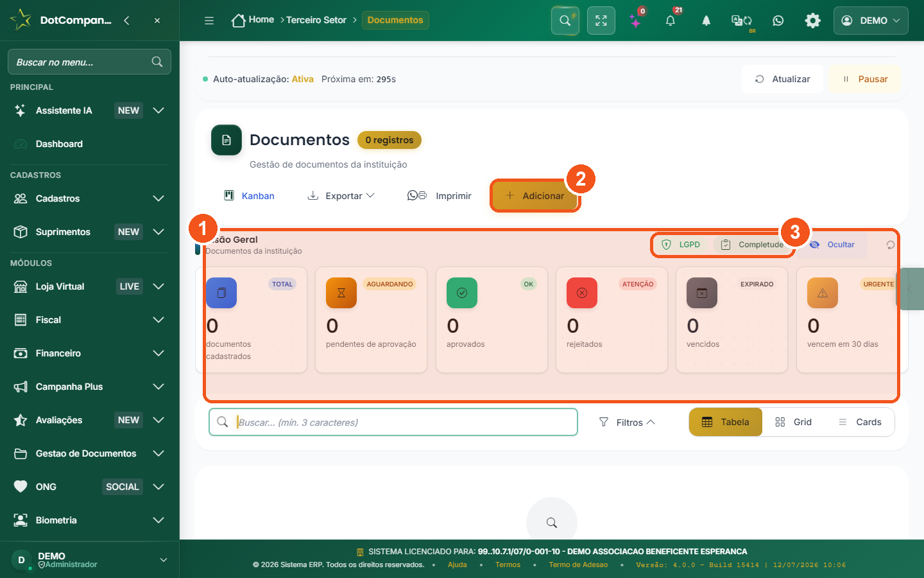Click the warning triangle on URGENTE card
The height and width of the screenshot is (578, 924).
coord(823,293)
